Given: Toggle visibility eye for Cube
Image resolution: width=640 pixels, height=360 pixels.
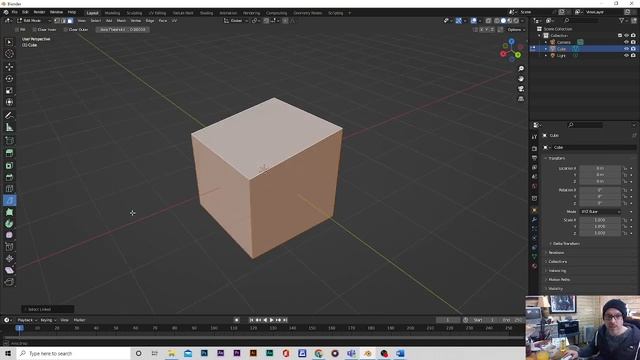Looking at the screenshot, I should click(627, 49).
